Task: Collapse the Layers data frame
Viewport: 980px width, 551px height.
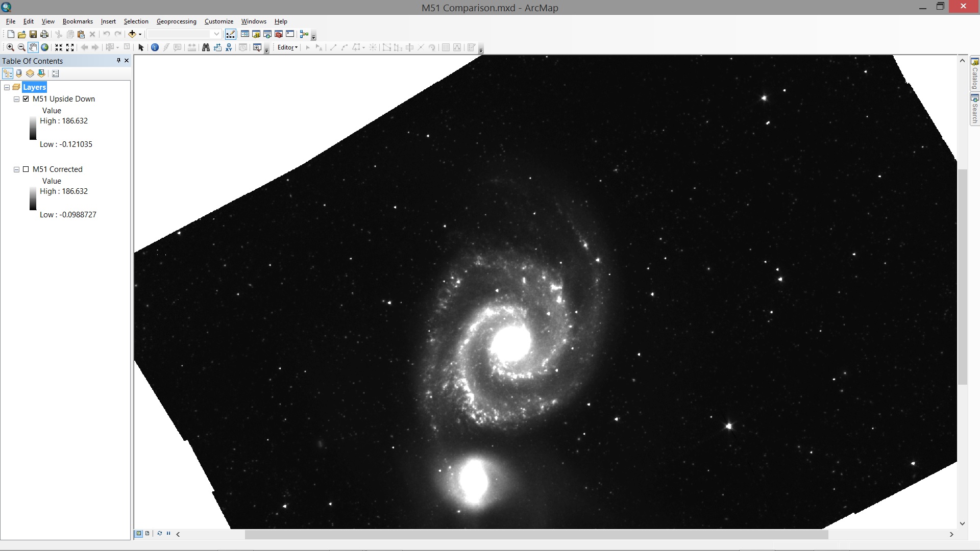Action: [x=7, y=87]
